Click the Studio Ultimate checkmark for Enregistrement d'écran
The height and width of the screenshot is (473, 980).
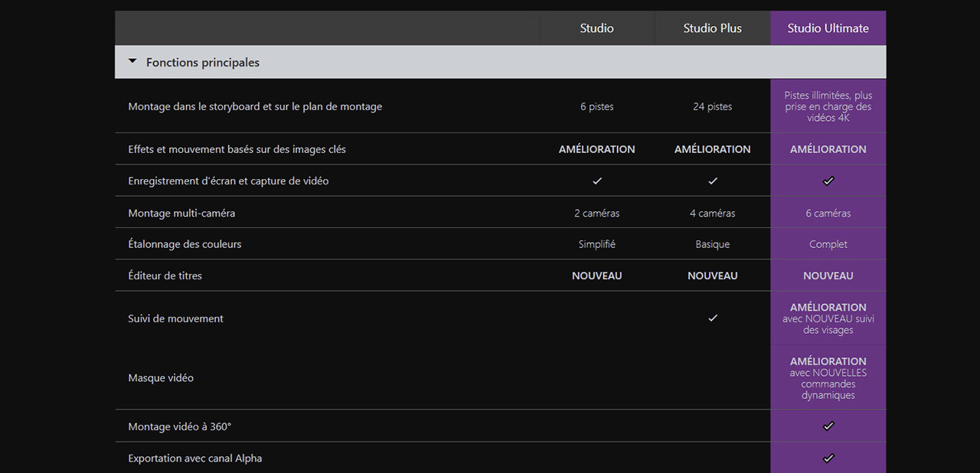point(828,181)
